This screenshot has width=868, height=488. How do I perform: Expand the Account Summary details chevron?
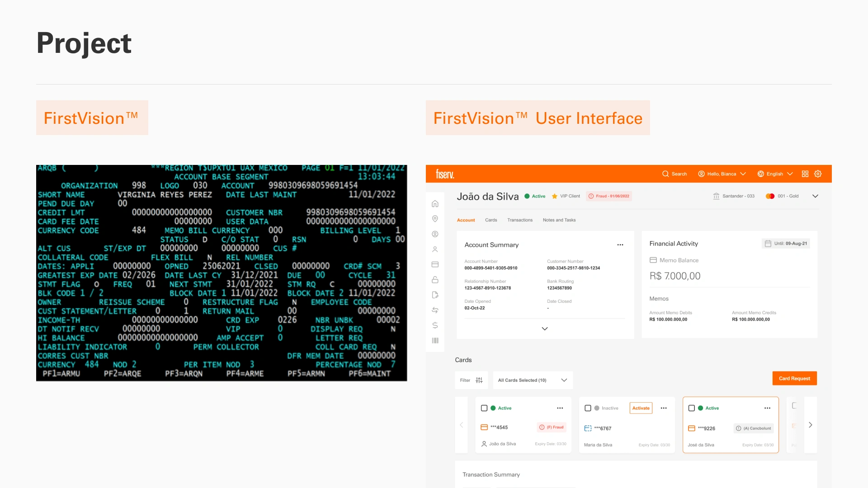(x=545, y=329)
